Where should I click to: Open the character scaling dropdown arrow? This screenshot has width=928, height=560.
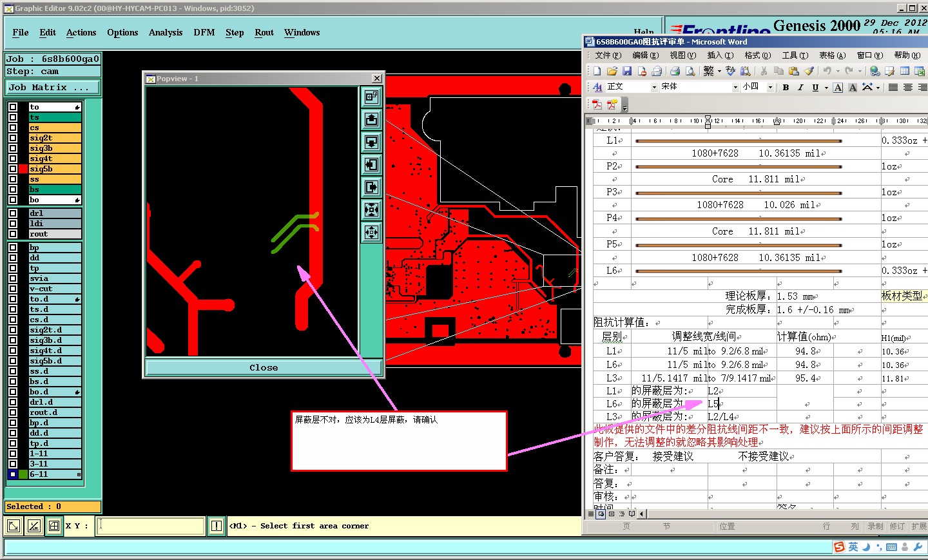point(878,87)
